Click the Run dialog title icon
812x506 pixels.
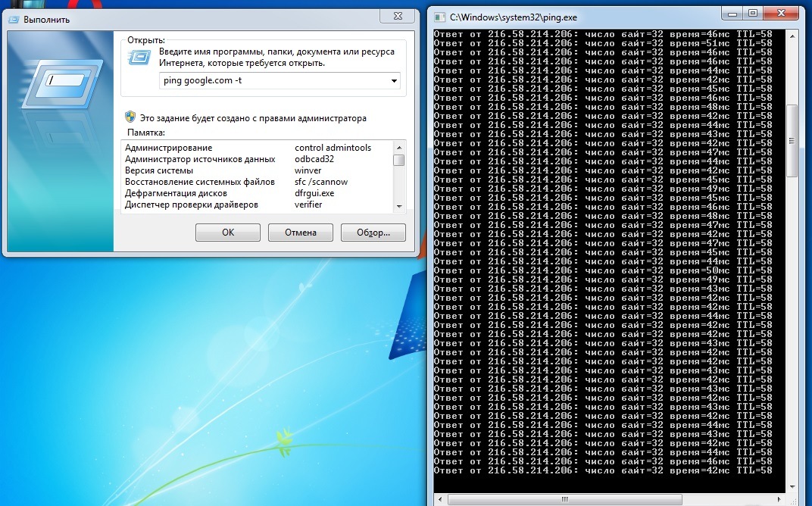point(14,19)
